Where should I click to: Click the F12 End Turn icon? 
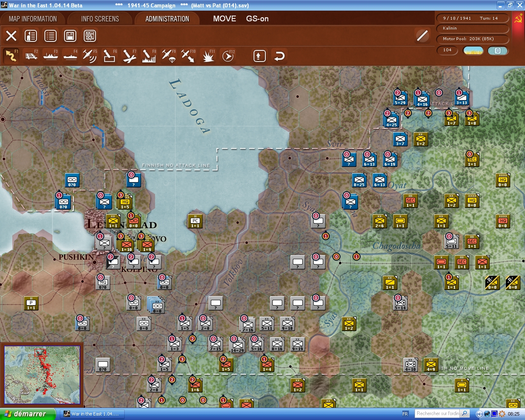(x=228, y=56)
